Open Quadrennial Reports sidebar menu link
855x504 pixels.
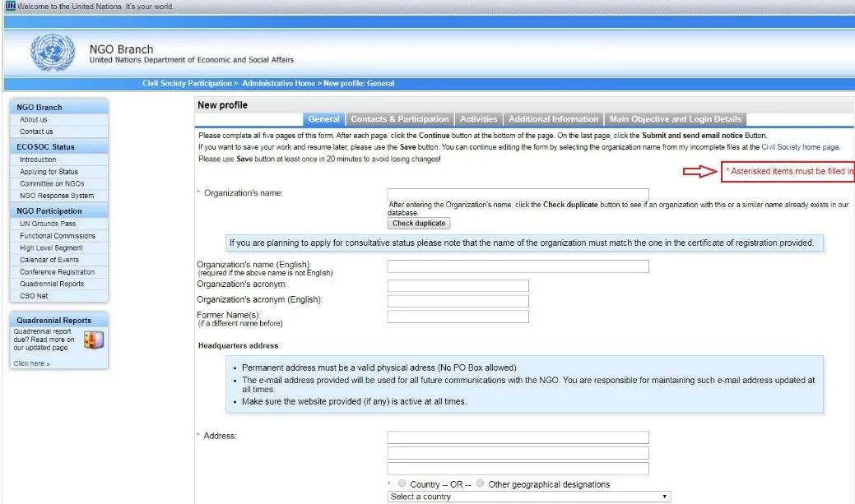tap(52, 284)
